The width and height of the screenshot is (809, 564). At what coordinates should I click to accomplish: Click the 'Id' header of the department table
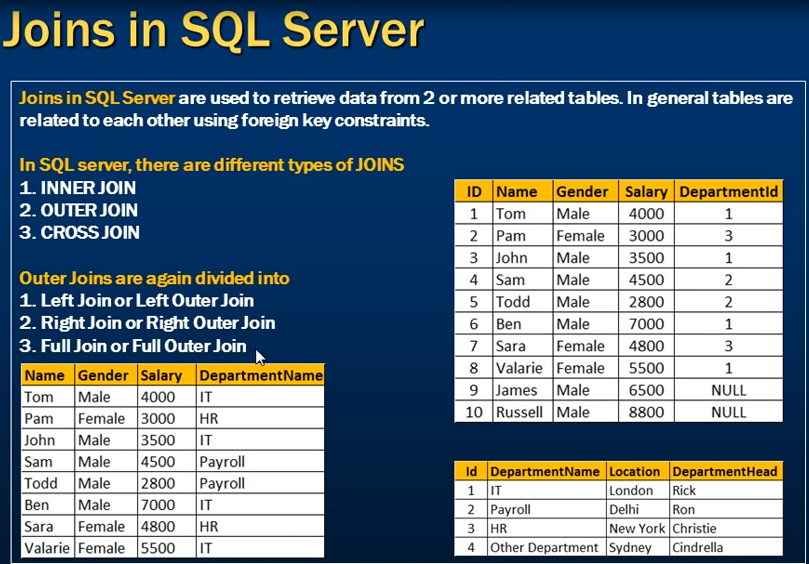pyautogui.click(x=471, y=471)
